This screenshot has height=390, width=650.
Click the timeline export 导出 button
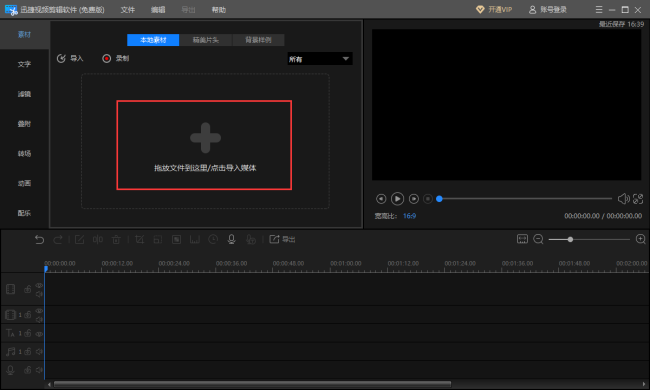point(282,239)
